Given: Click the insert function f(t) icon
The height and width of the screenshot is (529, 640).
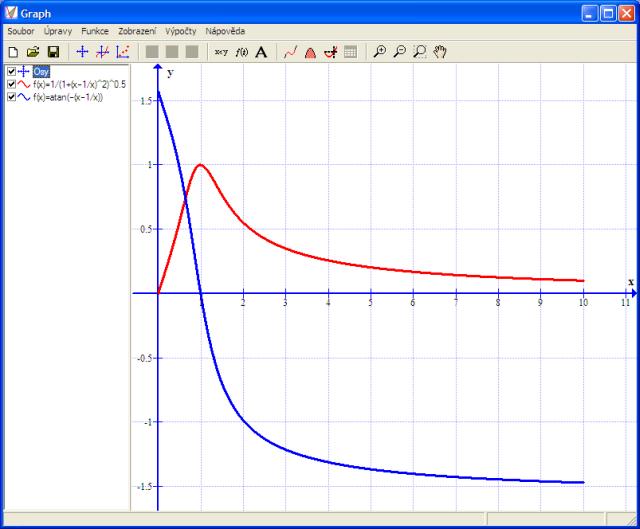Looking at the screenshot, I should (x=241, y=51).
